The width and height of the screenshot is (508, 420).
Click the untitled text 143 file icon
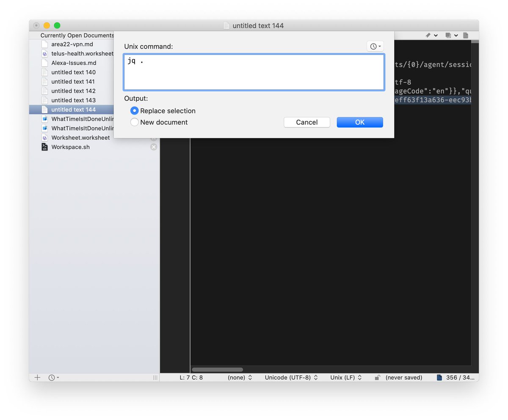point(44,100)
